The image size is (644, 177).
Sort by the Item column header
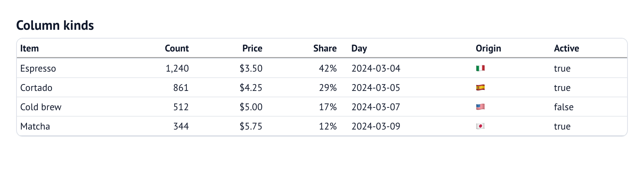tap(29, 48)
